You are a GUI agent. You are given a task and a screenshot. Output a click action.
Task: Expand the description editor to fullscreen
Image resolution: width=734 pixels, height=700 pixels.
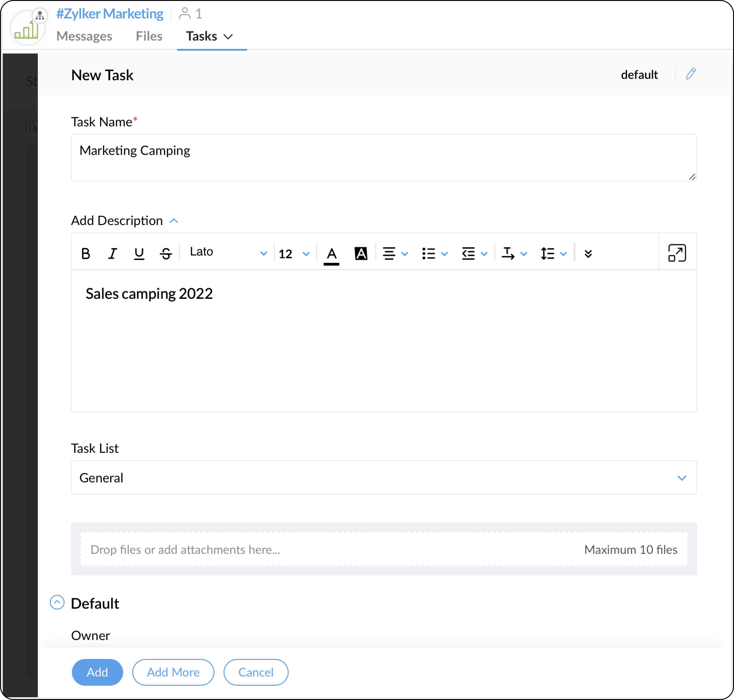click(677, 253)
